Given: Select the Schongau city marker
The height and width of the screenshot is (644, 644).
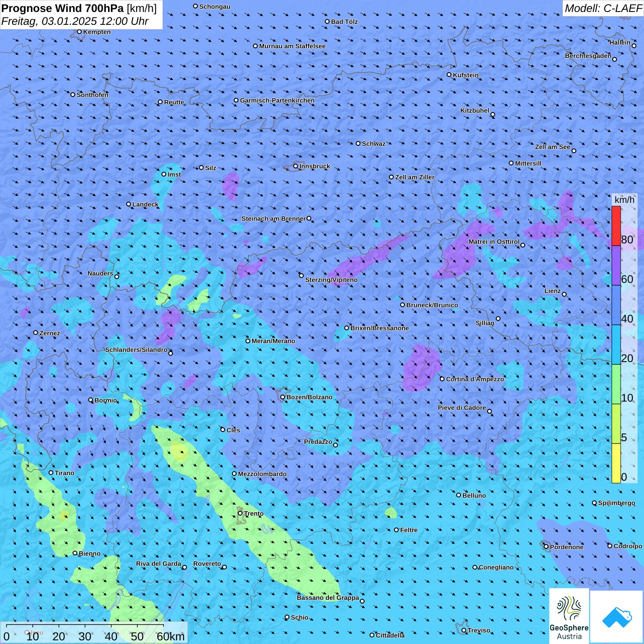Looking at the screenshot, I should pos(195,6).
